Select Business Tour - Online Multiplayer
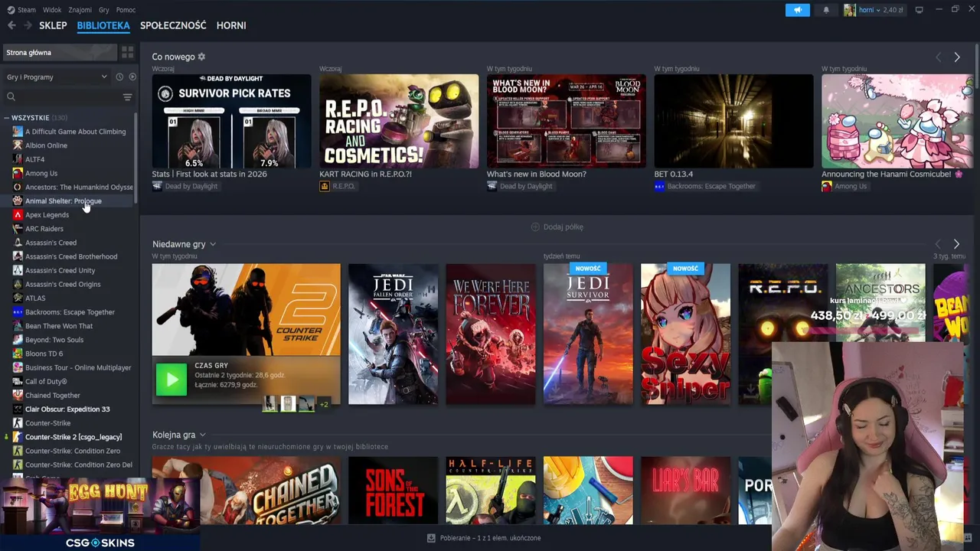This screenshot has height=551, width=980. [78, 367]
